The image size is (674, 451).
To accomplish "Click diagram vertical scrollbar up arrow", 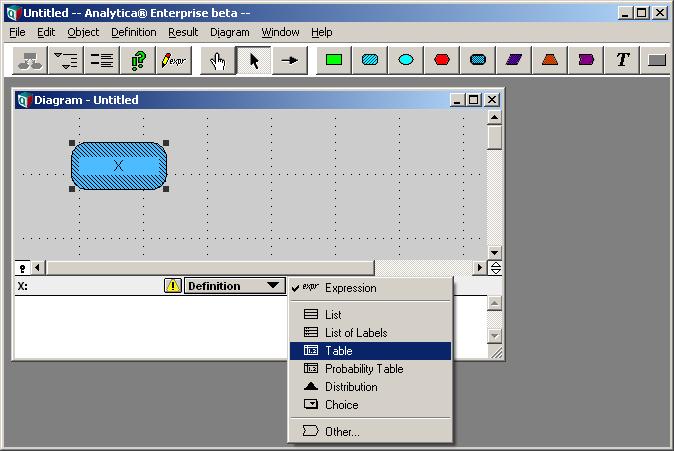I will point(494,117).
